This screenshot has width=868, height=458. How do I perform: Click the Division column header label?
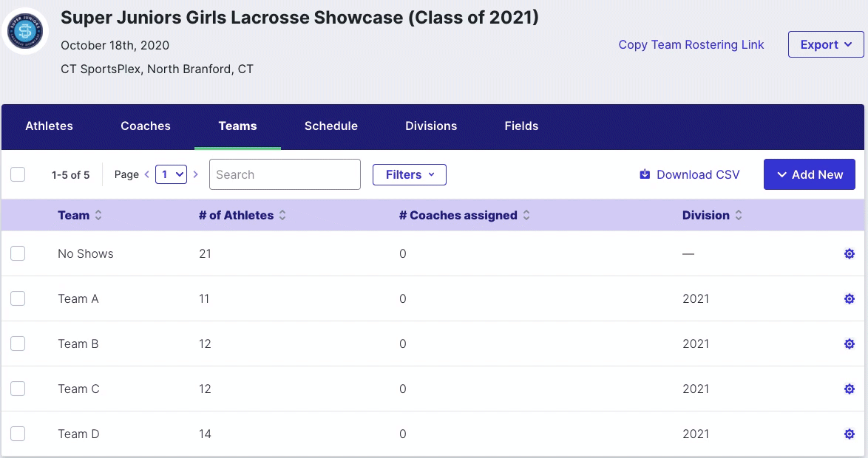706,215
